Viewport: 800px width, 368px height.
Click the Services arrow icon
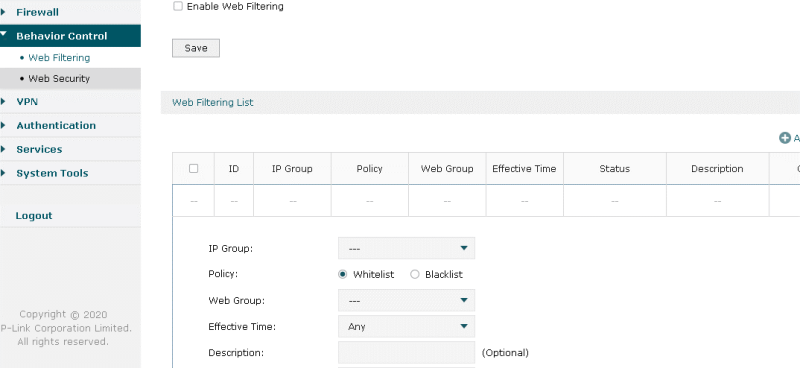click(x=3, y=149)
